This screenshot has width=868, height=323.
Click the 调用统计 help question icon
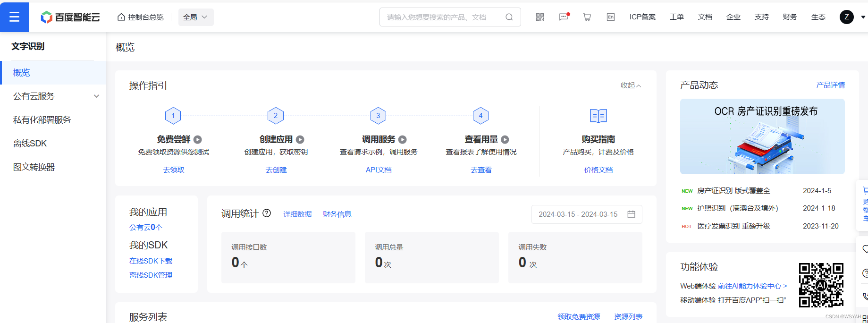[267, 213]
